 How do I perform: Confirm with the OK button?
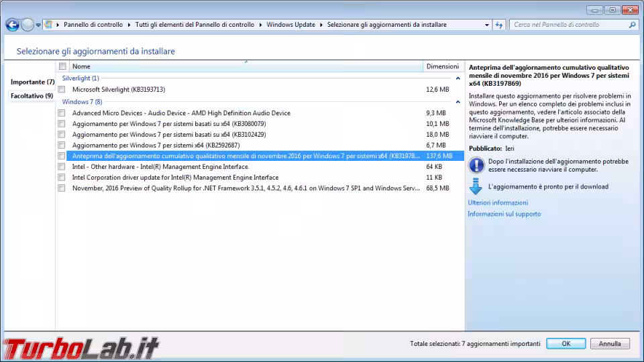point(566,343)
